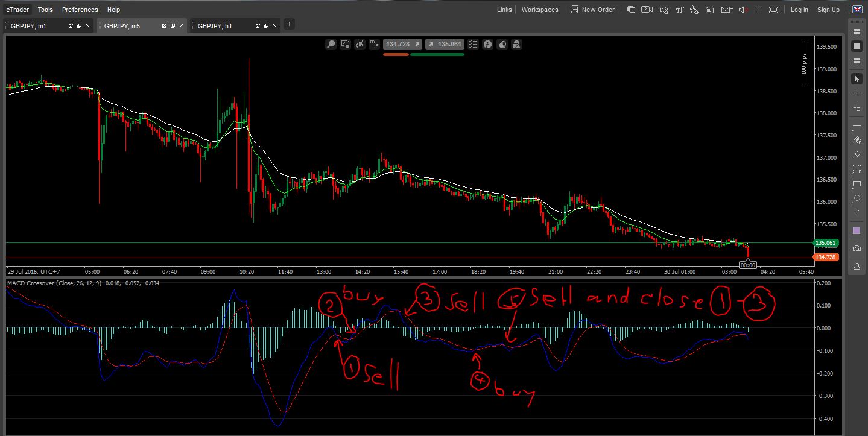Add a new chart tab with plus button
This screenshot has width=868, height=436.
click(290, 24)
